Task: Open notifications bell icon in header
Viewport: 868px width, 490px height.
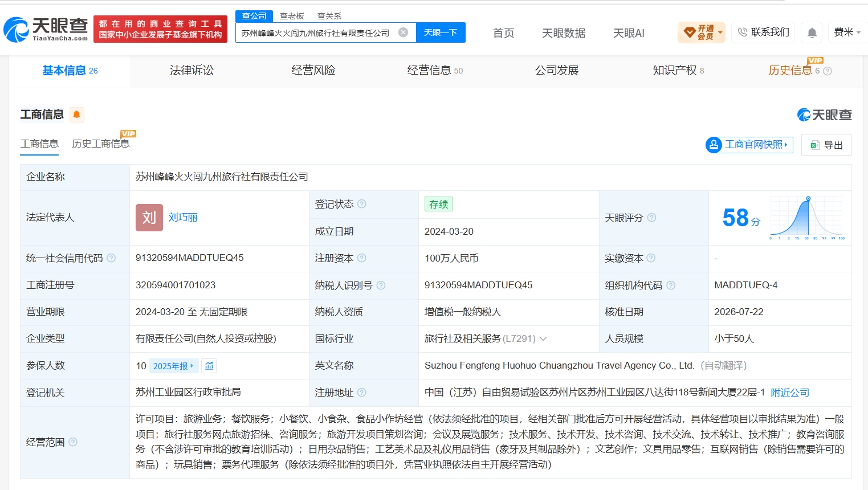Action: 812,33
